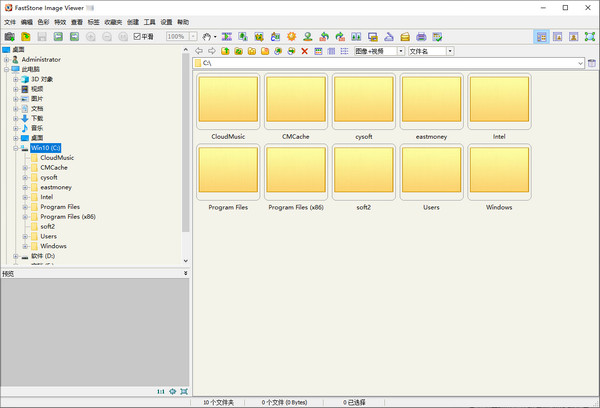The width and height of the screenshot is (600, 408).
Task: Select Program Files in the folder tree
Action: [x=60, y=207]
